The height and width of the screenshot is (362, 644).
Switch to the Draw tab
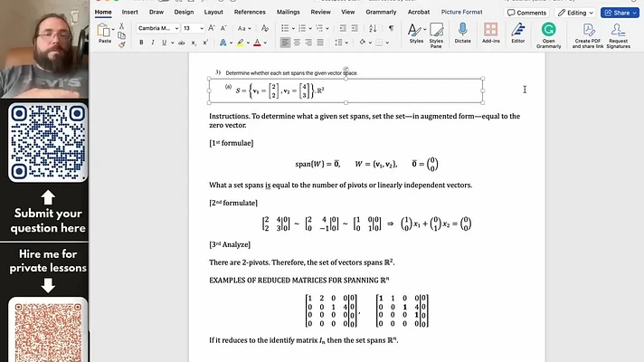156,12
